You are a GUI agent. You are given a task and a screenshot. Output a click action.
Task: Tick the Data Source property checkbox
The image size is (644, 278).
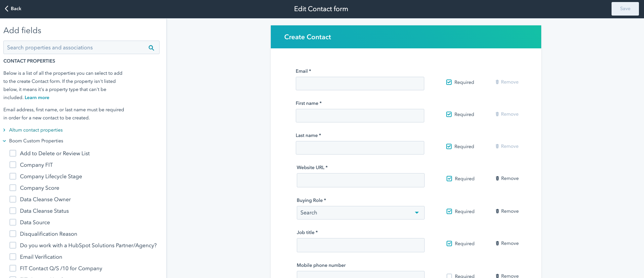(x=13, y=222)
